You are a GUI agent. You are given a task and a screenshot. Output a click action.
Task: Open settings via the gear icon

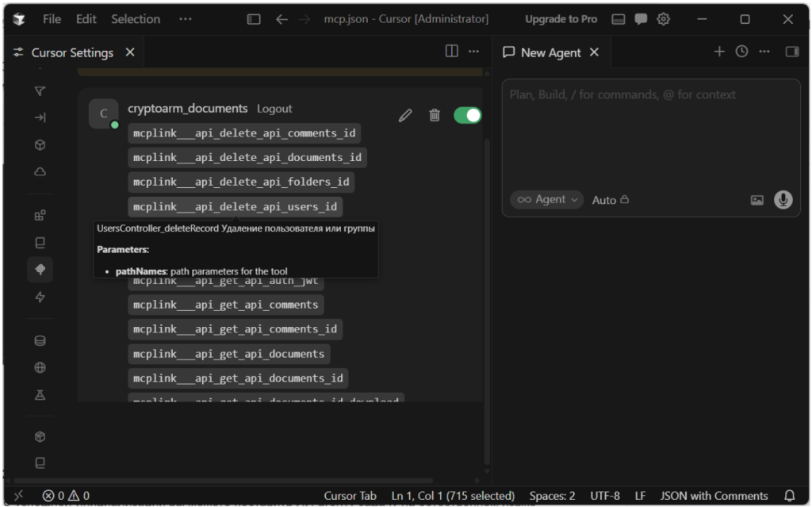pos(664,19)
